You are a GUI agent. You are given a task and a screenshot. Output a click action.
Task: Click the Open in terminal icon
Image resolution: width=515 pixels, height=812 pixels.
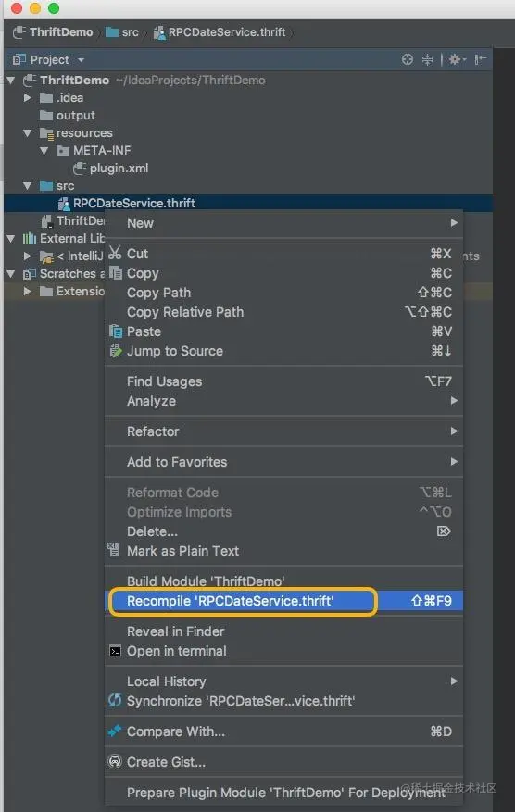tap(115, 651)
